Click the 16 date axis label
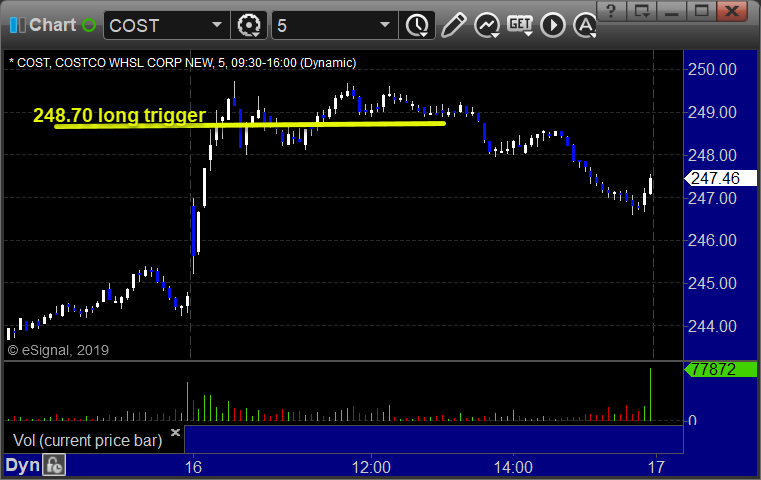The height and width of the screenshot is (480, 761). tap(193, 467)
